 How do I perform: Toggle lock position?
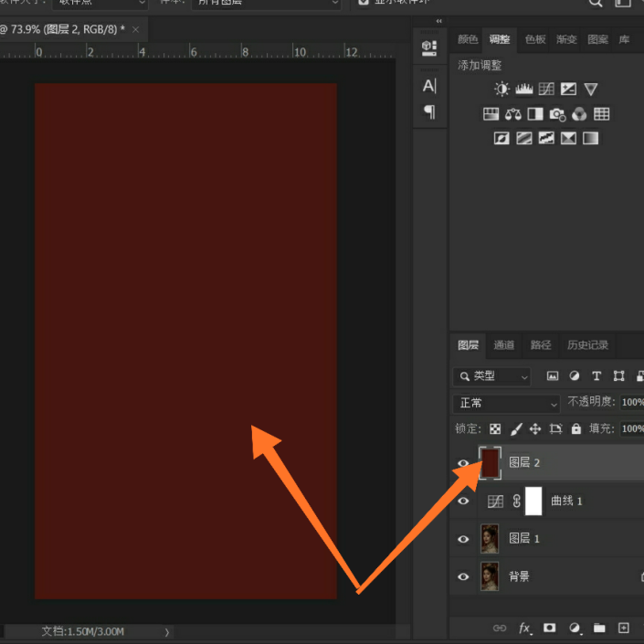pyautogui.click(x=535, y=428)
